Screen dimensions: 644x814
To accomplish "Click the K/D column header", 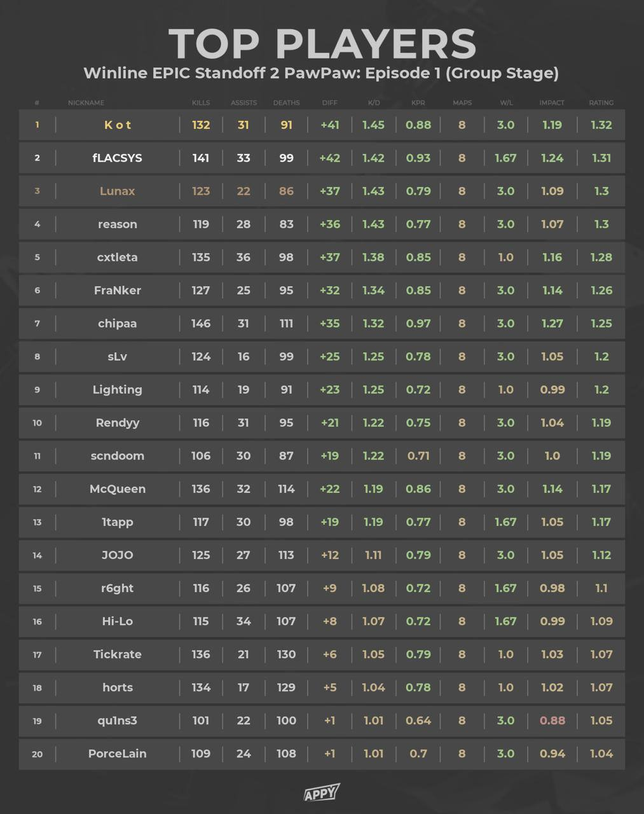I will (x=373, y=102).
